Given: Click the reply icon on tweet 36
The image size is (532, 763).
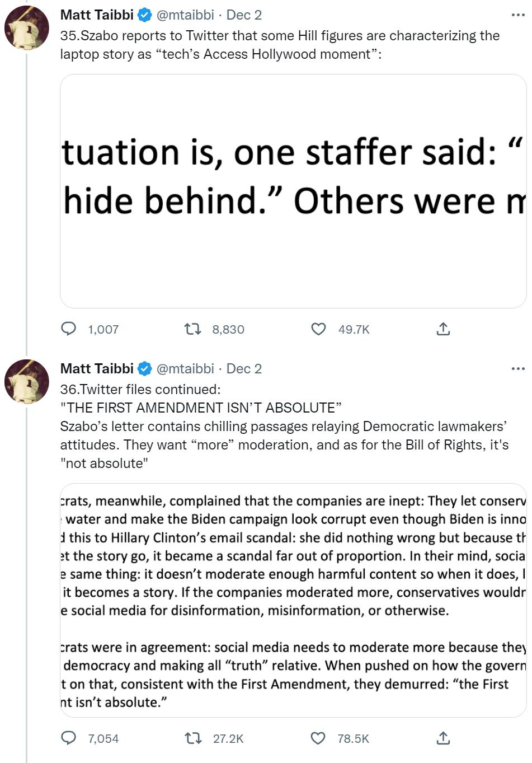Looking at the screenshot, I should tap(69, 738).
